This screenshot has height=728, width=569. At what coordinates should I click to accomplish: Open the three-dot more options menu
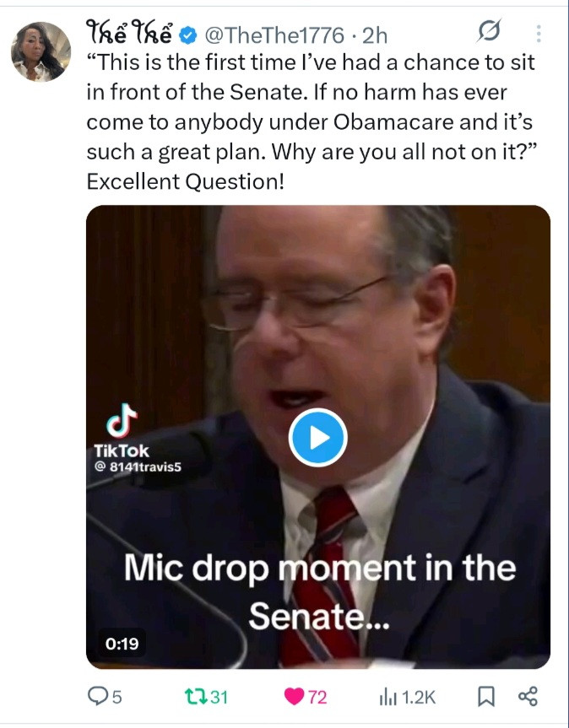539,35
